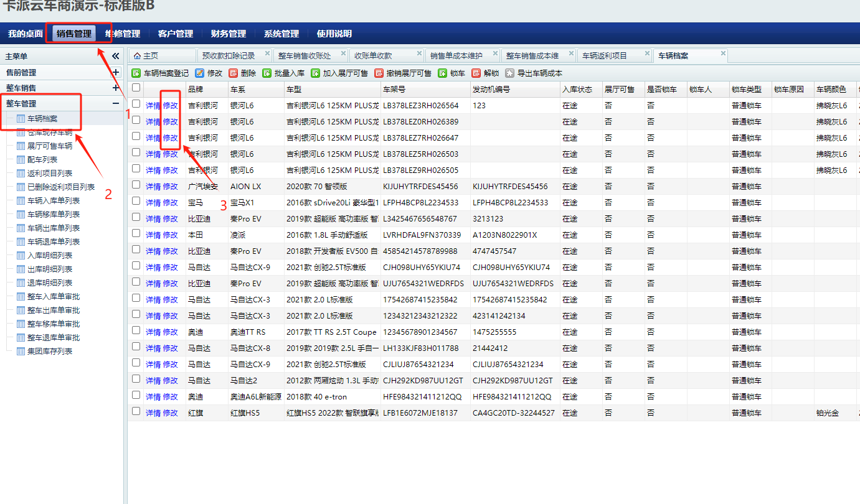The height and width of the screenshot is (504, 860).
Task: Open the 财务管理 top menu
Action: click(x=229, y=34)
